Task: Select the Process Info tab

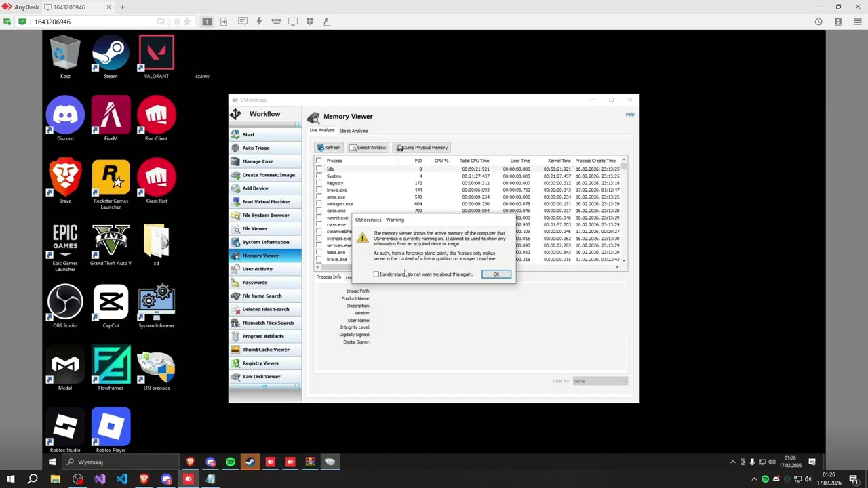Action: (328, 277)
